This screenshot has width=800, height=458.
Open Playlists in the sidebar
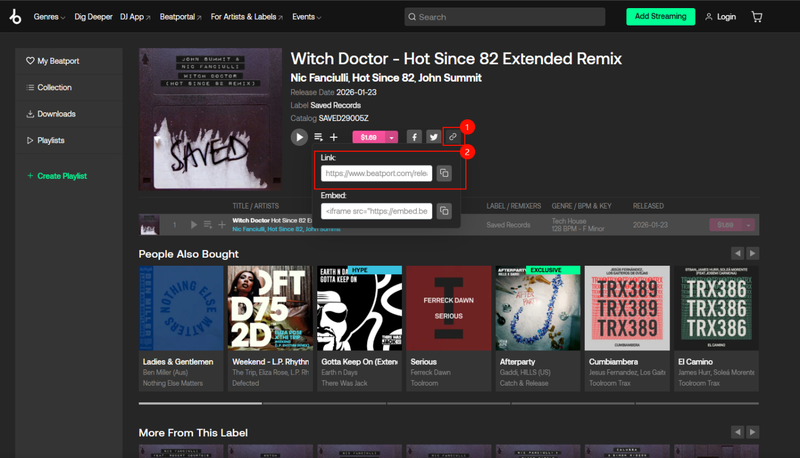click(x=45, y=141)
